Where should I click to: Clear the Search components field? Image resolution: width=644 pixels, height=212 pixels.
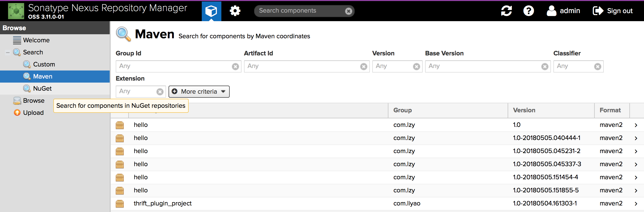click(x=348, y=11)
